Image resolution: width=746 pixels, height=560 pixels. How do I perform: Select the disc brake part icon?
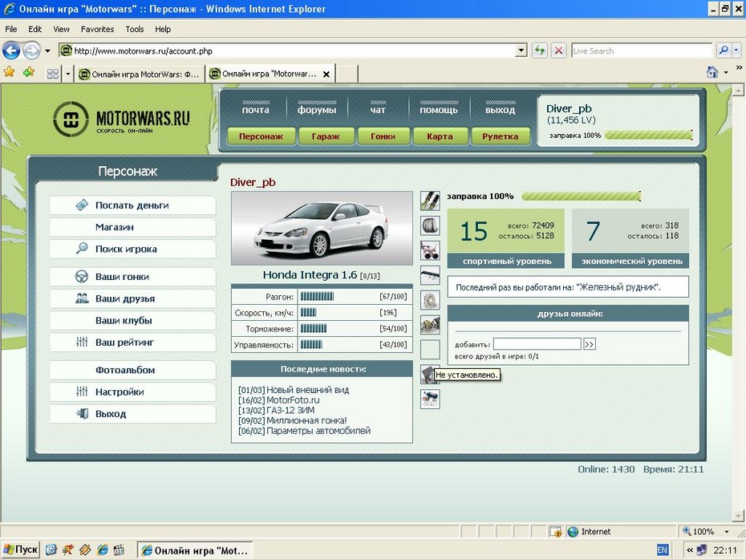pos(430,300)
